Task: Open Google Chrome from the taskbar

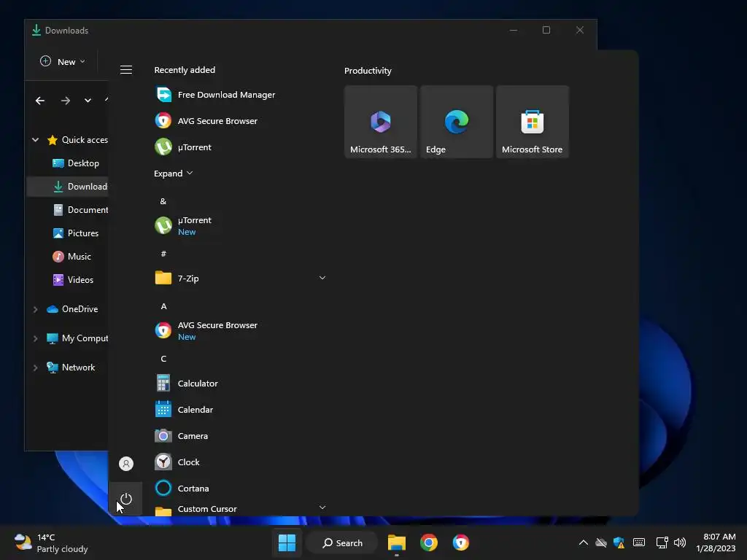Action: pyautogui.click(x=429, y=542)
